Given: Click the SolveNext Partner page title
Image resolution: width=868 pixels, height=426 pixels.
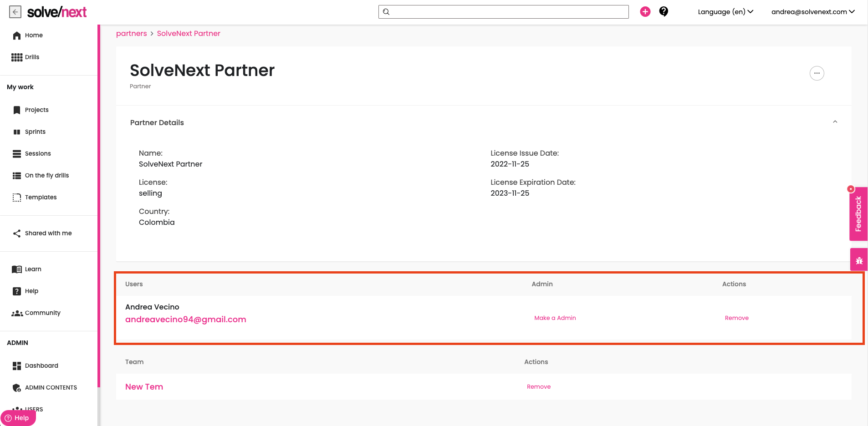Looking at the screenshot, I should click(202, 71).
